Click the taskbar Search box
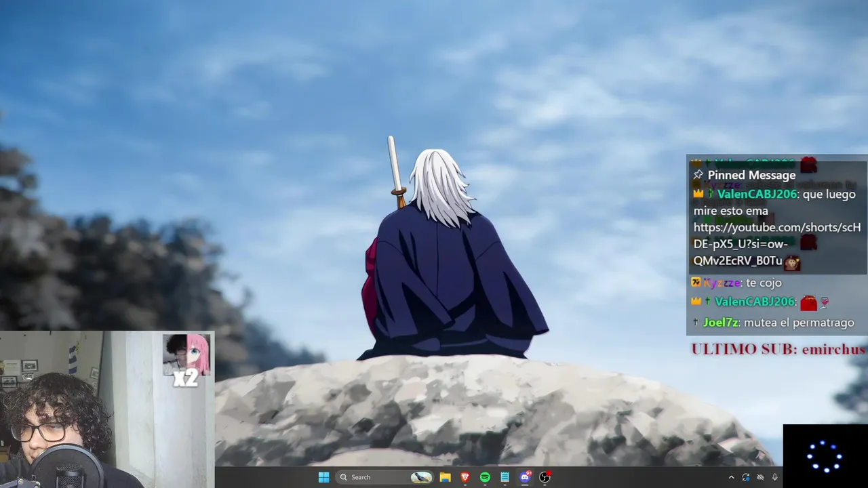The height and width of the screenshot is (488, 868). [x=385, y=477]
